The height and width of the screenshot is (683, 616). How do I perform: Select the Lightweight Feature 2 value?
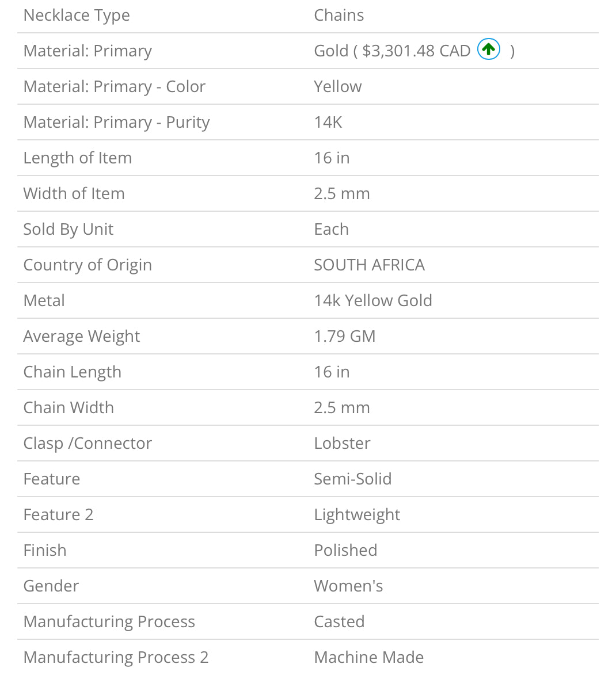click(x=357, y=516)
